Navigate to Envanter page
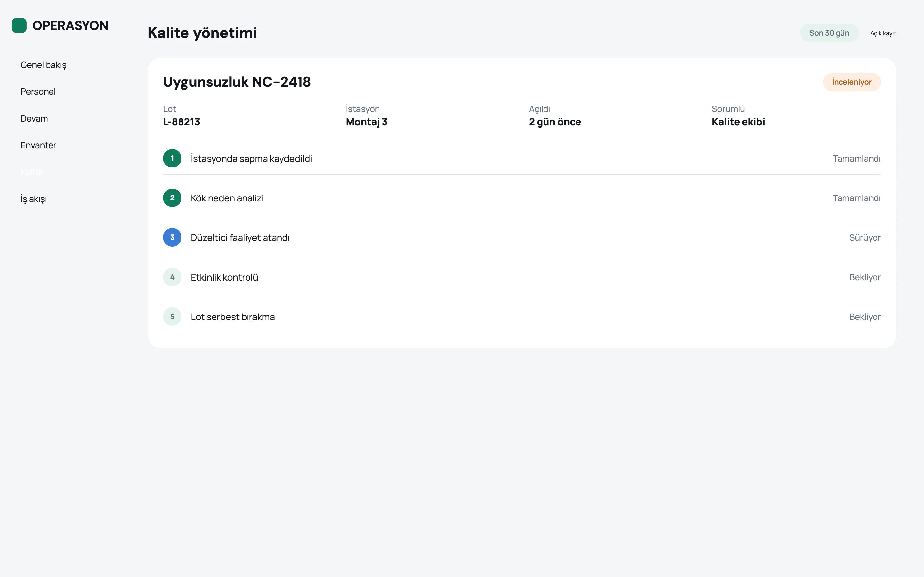Image resolution: width=924 pixels, height=577 pixels. click(38, 145)
